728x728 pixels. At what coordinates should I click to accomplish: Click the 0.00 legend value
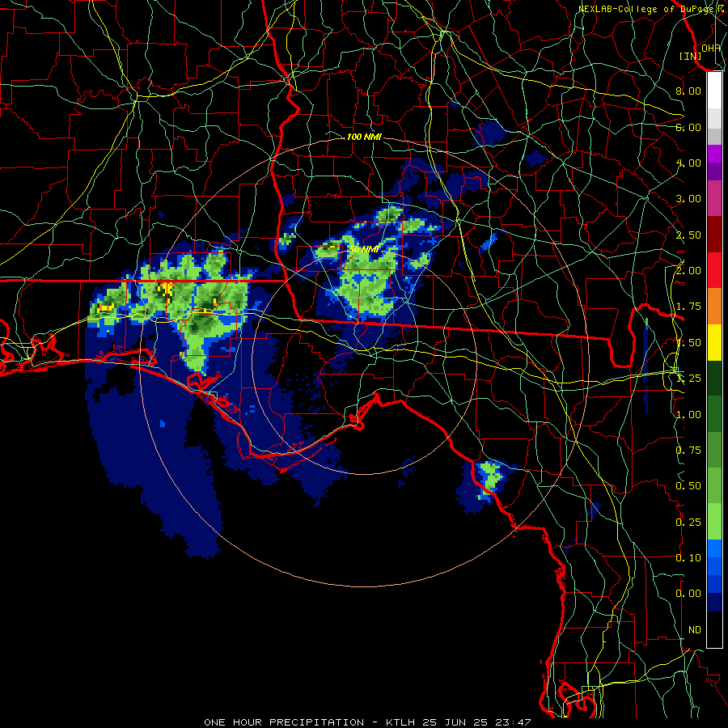[x=688, y=594]
